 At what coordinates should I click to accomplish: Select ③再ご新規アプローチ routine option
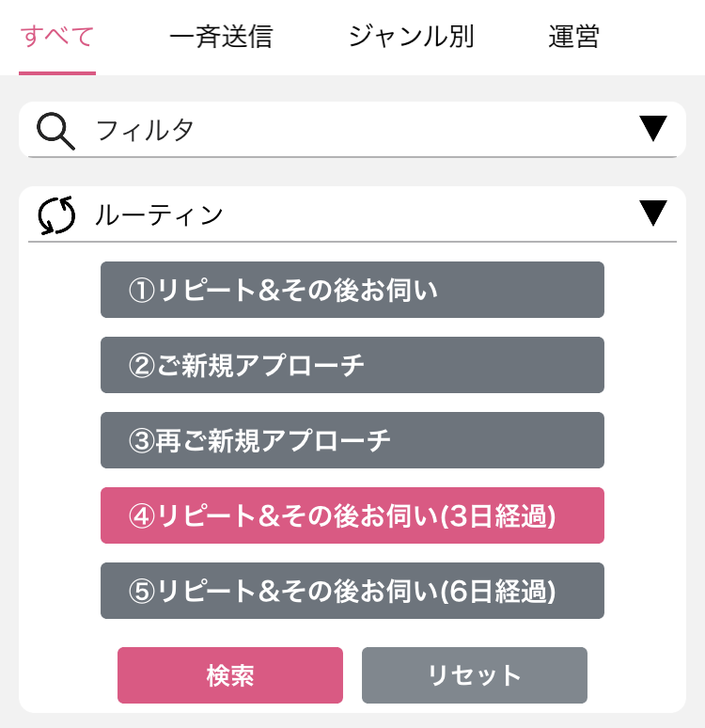click(352, 440)
